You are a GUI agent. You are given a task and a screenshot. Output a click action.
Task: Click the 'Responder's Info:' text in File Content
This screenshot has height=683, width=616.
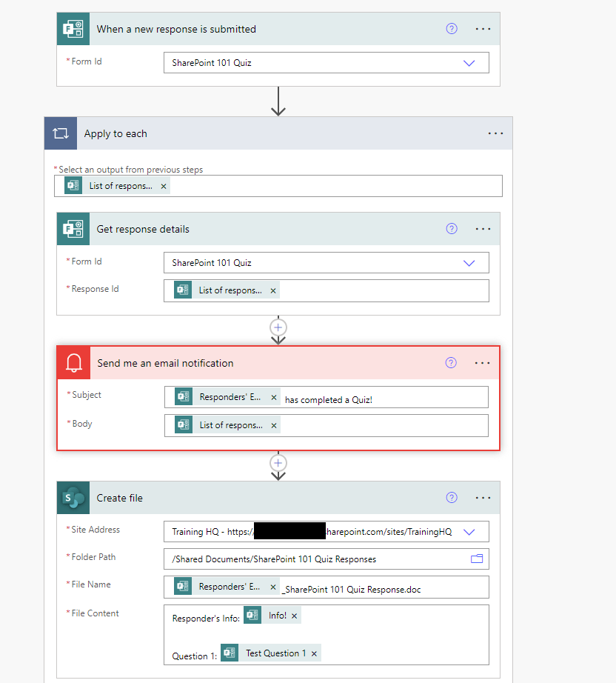tap(206, 618)
